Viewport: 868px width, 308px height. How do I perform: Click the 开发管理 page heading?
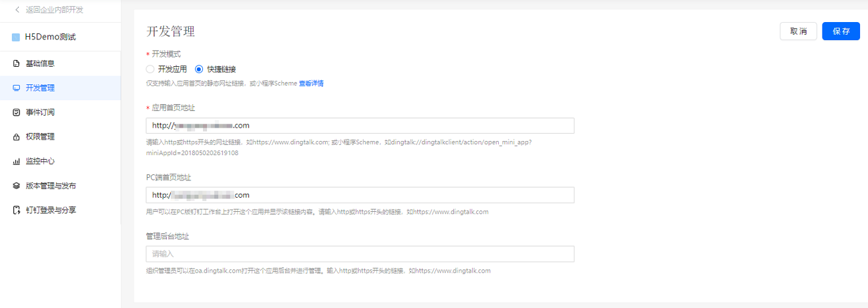170,31
